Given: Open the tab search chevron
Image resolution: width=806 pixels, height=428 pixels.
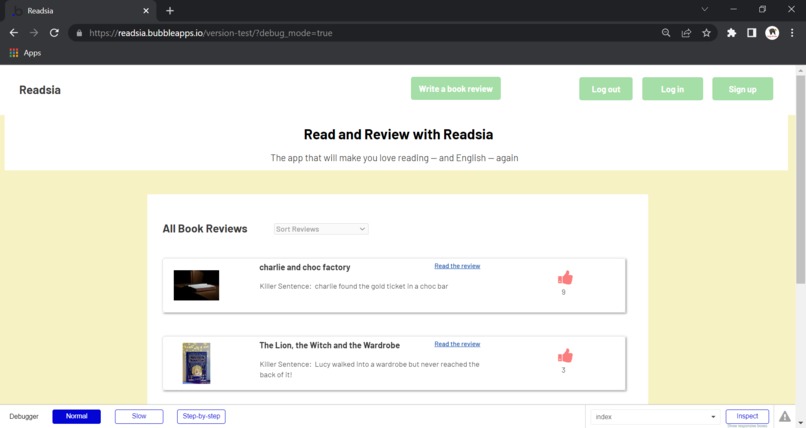Looking at the screenshot, I should (x=705, y=9).
